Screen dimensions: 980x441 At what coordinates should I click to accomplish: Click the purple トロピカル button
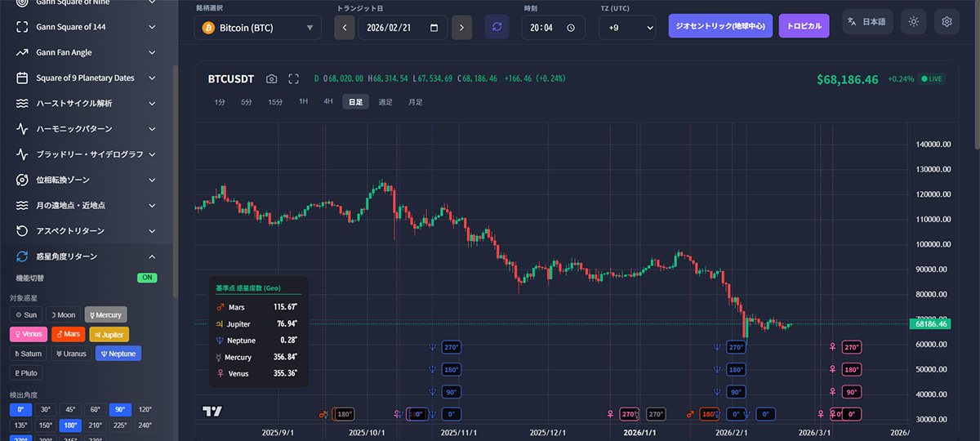(x=804, y=25)
